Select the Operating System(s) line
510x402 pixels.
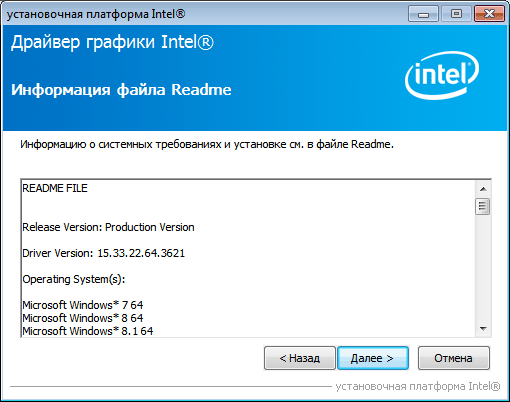click(74, 279)
